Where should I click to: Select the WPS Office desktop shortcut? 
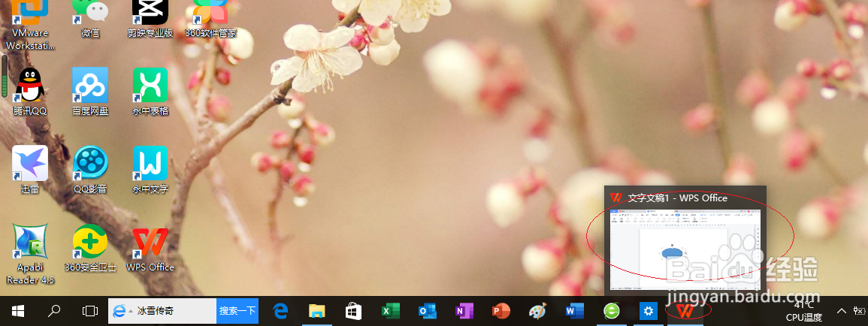click(150, 248)
